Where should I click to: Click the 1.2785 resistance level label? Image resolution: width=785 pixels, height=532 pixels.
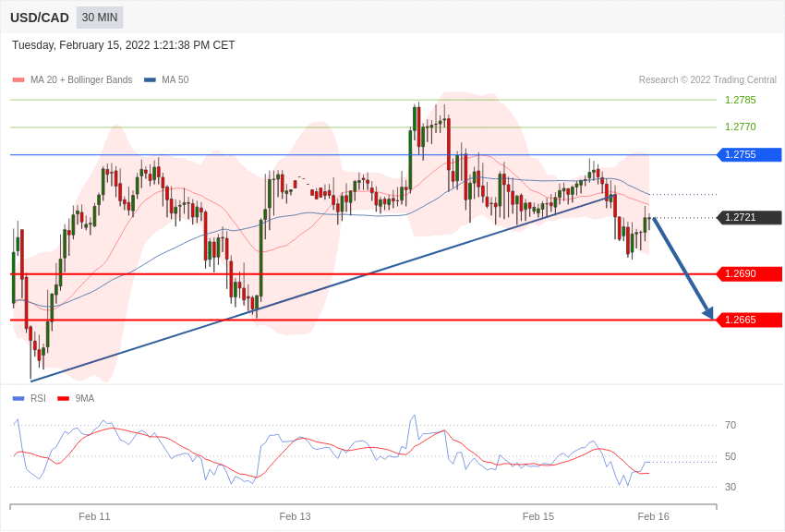point(740,100)
